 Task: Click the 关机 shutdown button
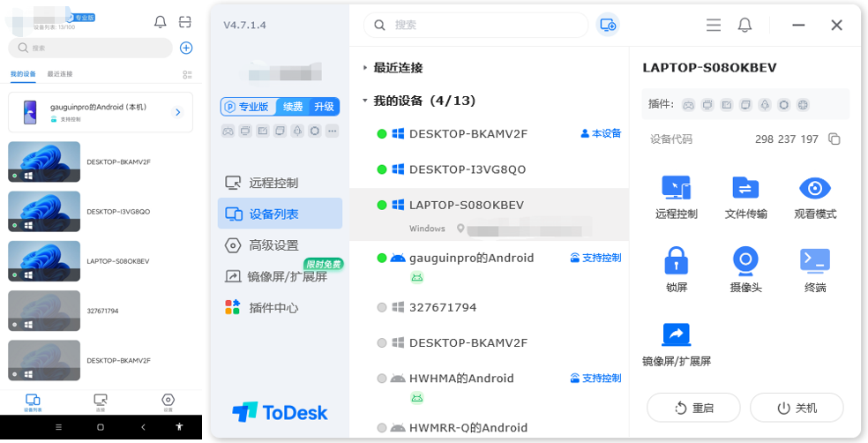point(797,408)
